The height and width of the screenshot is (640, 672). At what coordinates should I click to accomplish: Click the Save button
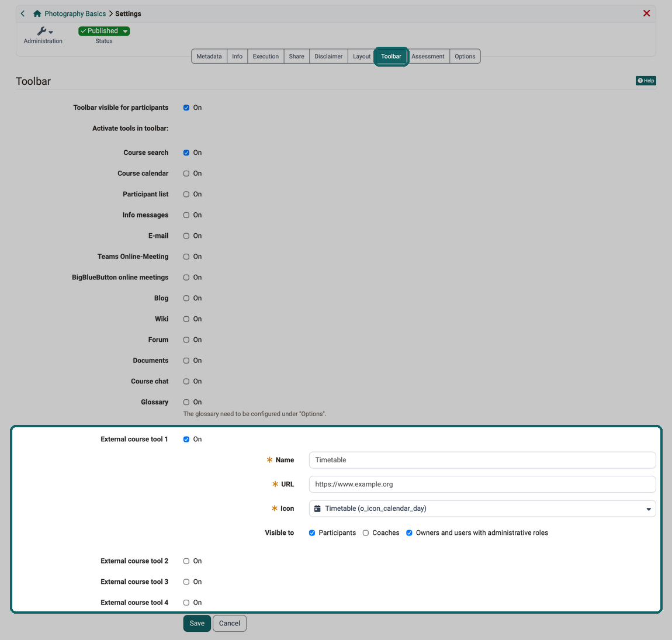click(x=197, y=623)
